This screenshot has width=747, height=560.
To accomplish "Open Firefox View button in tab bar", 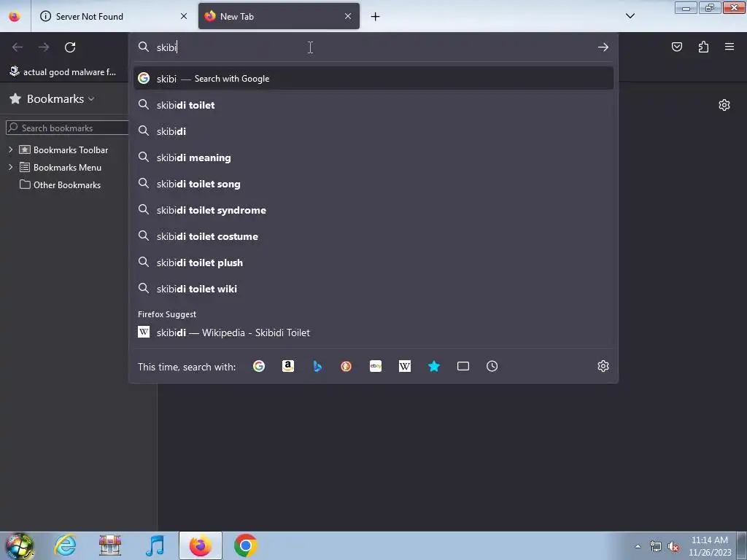I will 15,17.
